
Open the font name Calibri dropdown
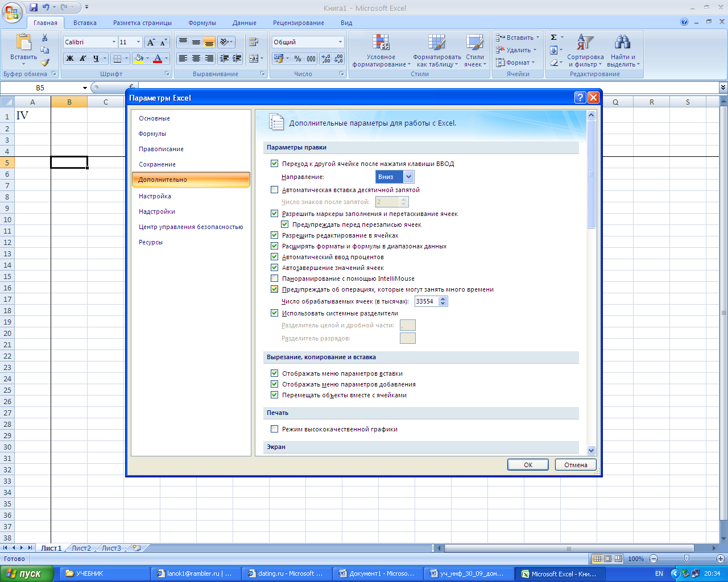pyautogui.click(x=114, y=42)
